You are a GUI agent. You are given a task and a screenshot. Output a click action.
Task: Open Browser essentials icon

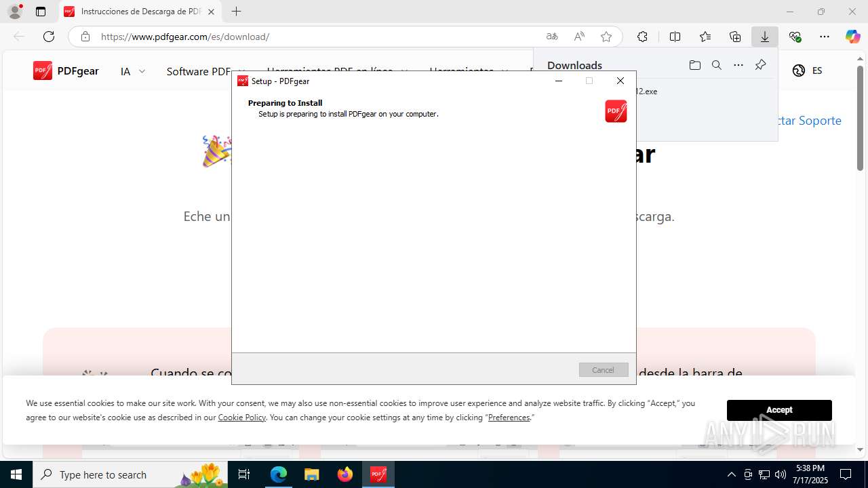[795, 37]
